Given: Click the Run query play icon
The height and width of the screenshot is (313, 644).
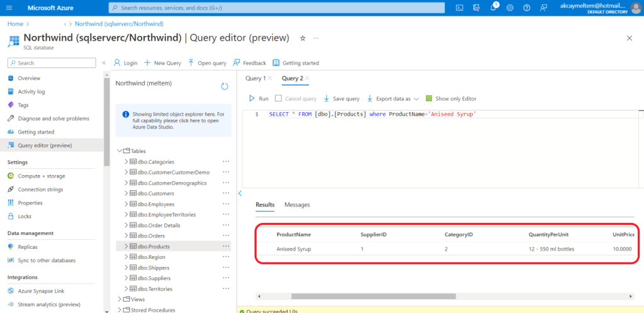Looking at the screenshot, I should pyautogui.click(x=252, y=99).
